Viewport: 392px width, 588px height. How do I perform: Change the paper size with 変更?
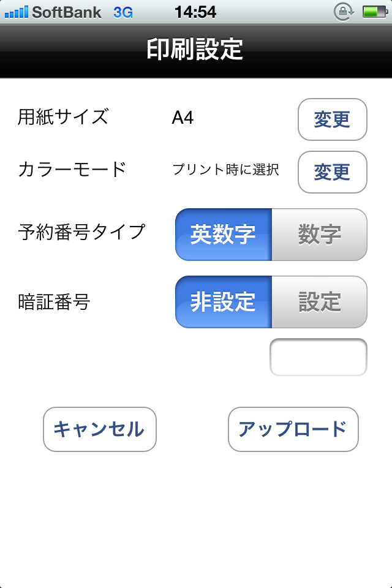pos(332,119)
